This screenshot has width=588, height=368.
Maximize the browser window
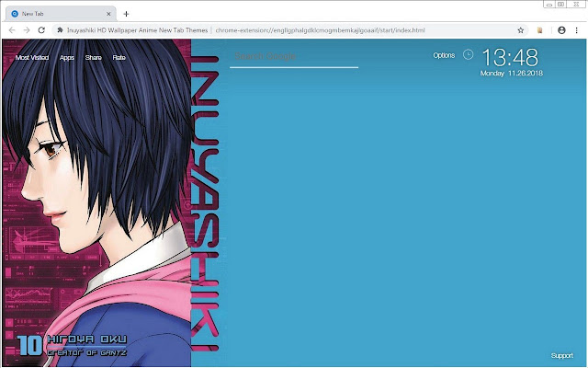tap(561, 4)
